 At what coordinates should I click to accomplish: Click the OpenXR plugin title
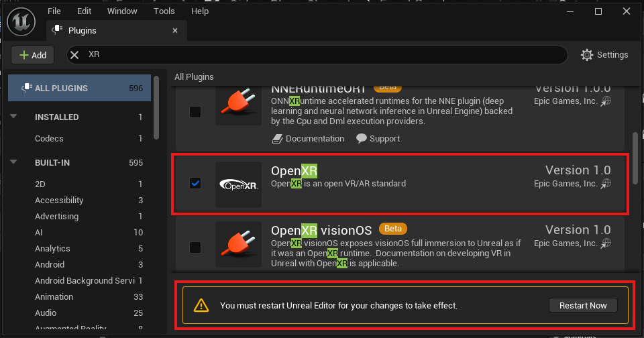click(x=294, y=170)
